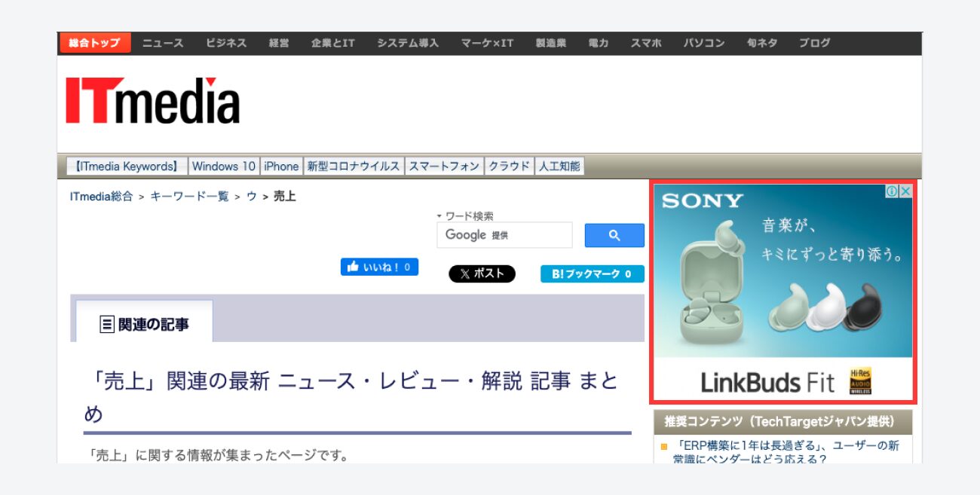Click the Sony LinkBuds Fit ad image
This screenshot has width=980, height=495.
[x=782, y=292]
